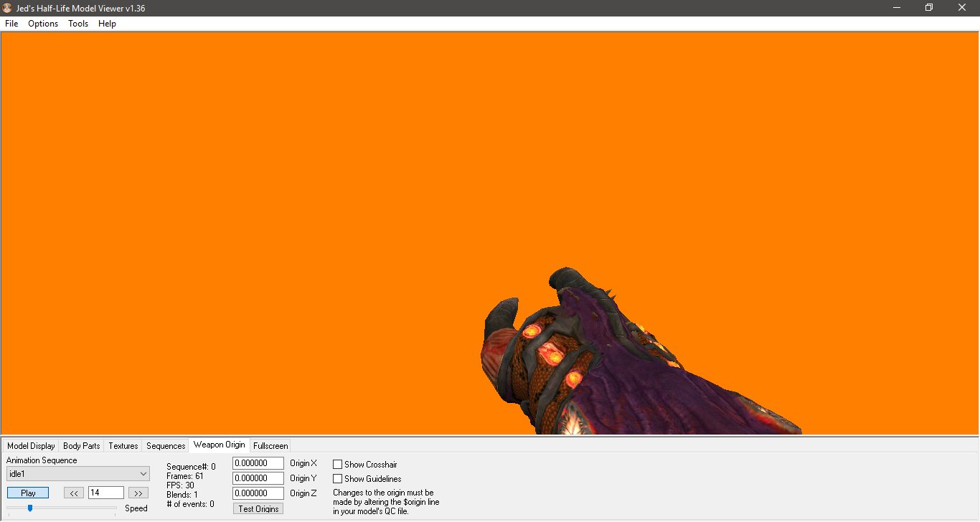Step back a frame with the << button
Viewport: 980px width, 522px height.
pos(73,492)
